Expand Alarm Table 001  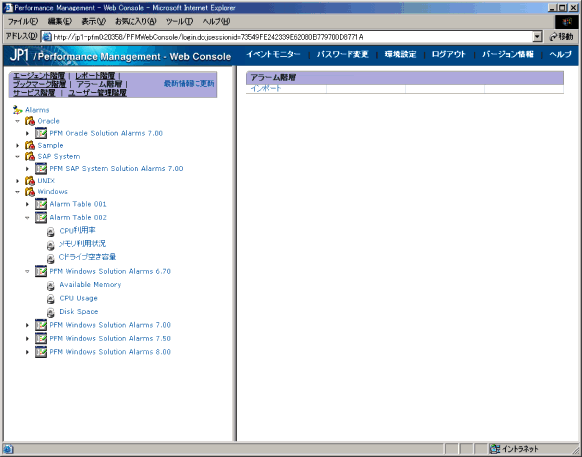[27, 204]
